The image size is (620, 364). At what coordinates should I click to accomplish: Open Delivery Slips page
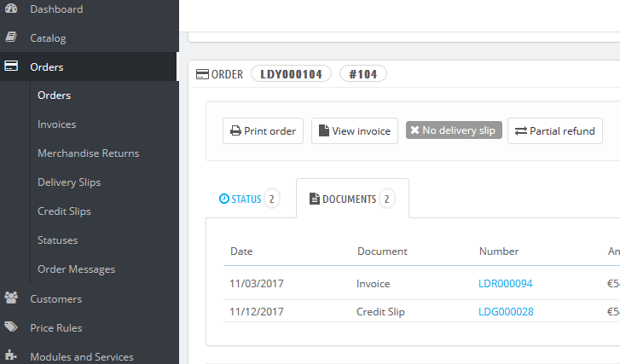(x=69, y=182)
